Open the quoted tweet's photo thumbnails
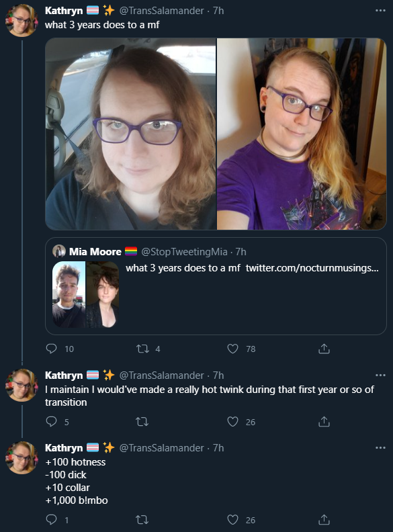 pos(85,294)
